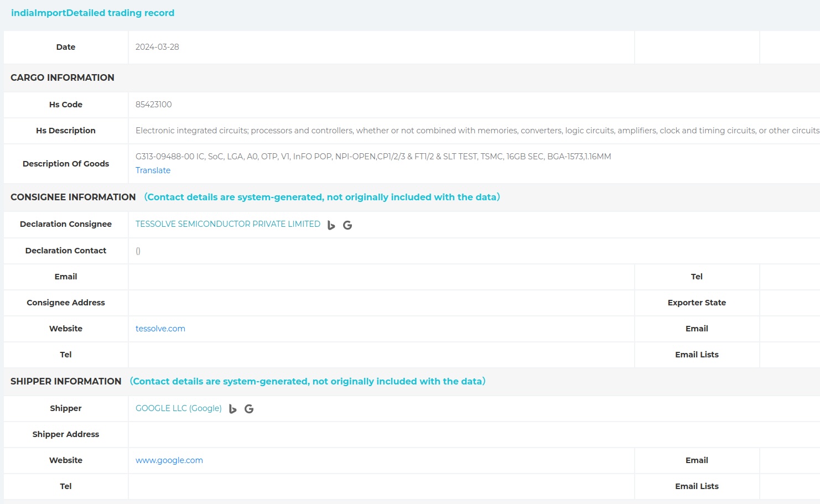Viewport: 820px width, 504px height.
Task: Click the indiaImportDetailed trading record heading
Action: pyautogui.click(x=92, y=13)
